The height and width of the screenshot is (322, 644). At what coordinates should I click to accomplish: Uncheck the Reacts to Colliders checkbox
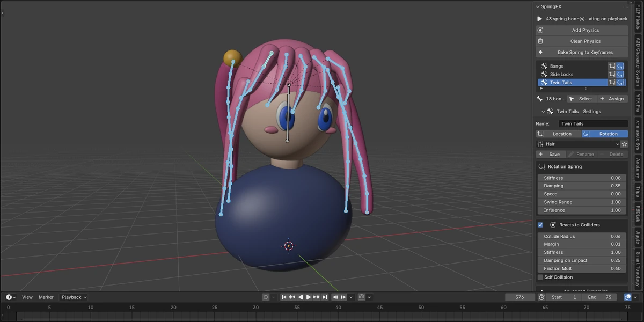pyautogui.click(x=540, y=225)
